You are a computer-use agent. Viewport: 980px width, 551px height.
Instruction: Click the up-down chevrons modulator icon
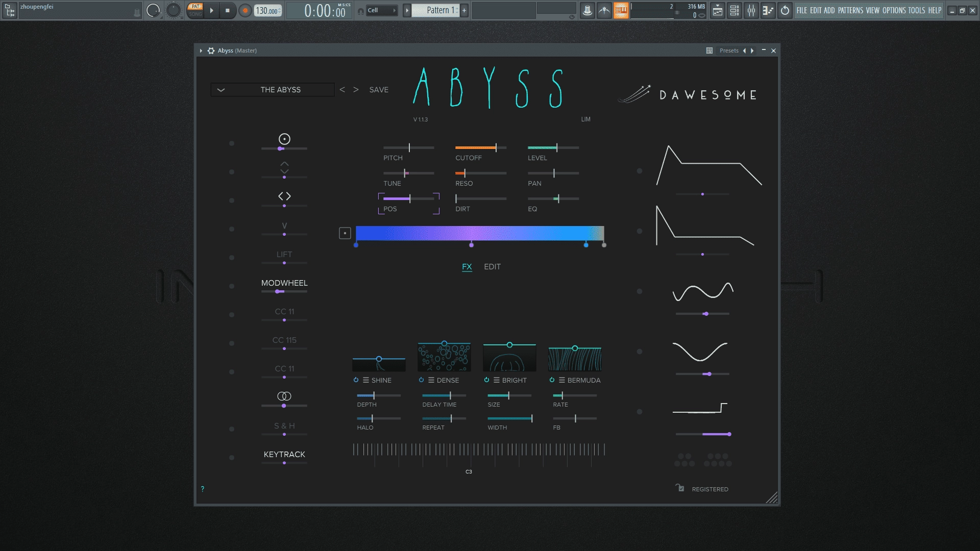point(284,167)
